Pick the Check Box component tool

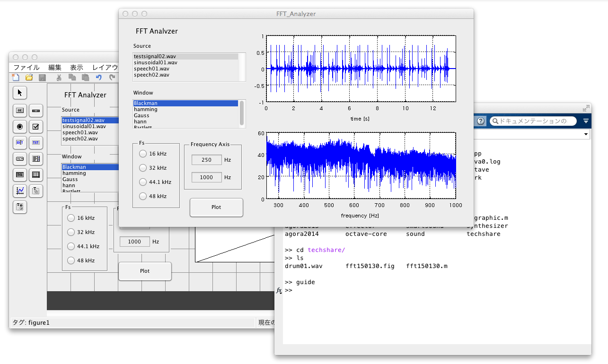pyautogui.click(x=36, y=127)
